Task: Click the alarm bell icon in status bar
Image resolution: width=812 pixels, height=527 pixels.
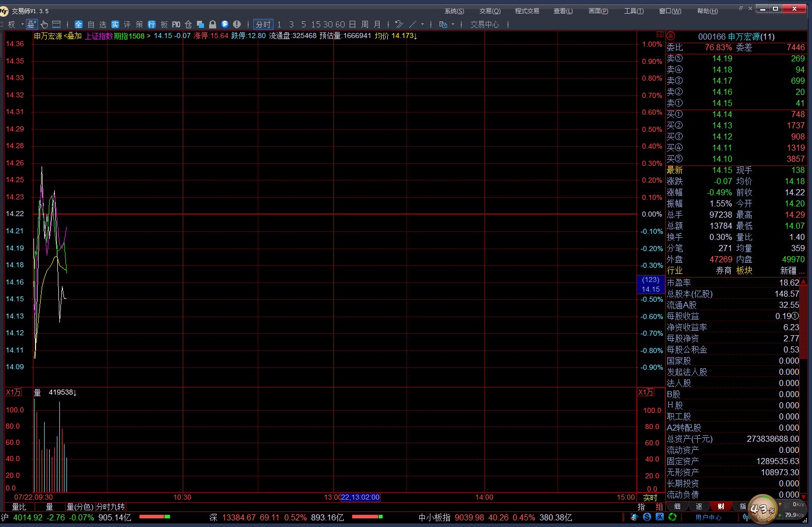Action: [634, 517]
